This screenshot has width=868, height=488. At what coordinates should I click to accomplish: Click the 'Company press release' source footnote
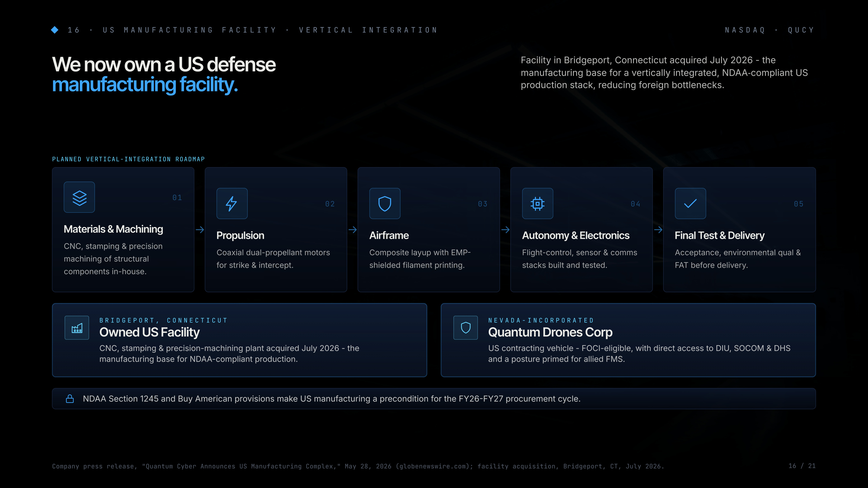[x=358, y=466]
